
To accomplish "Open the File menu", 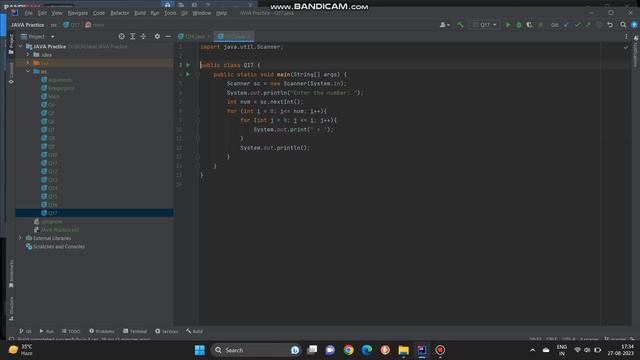I will pos(28,13).
